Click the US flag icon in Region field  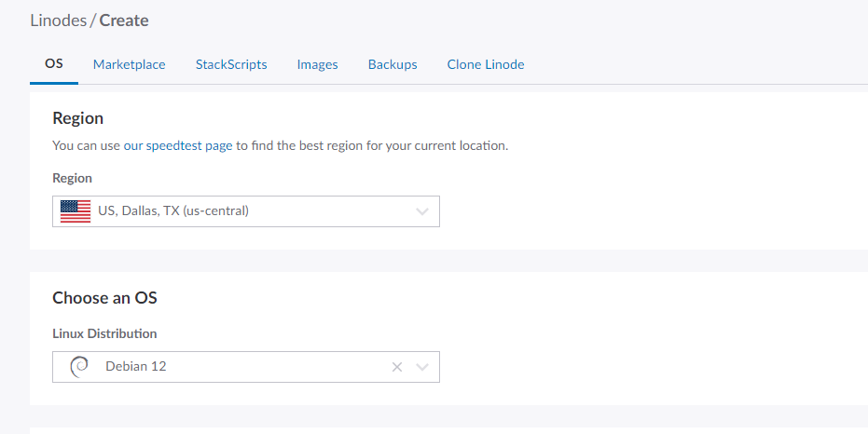(x=76, y=211)
